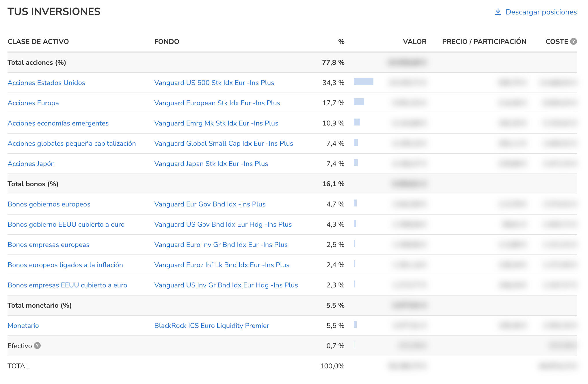Open Vanguard Emrg Mk Stk Idx Eur fund
588x384 pixels.
click(216, 123)
